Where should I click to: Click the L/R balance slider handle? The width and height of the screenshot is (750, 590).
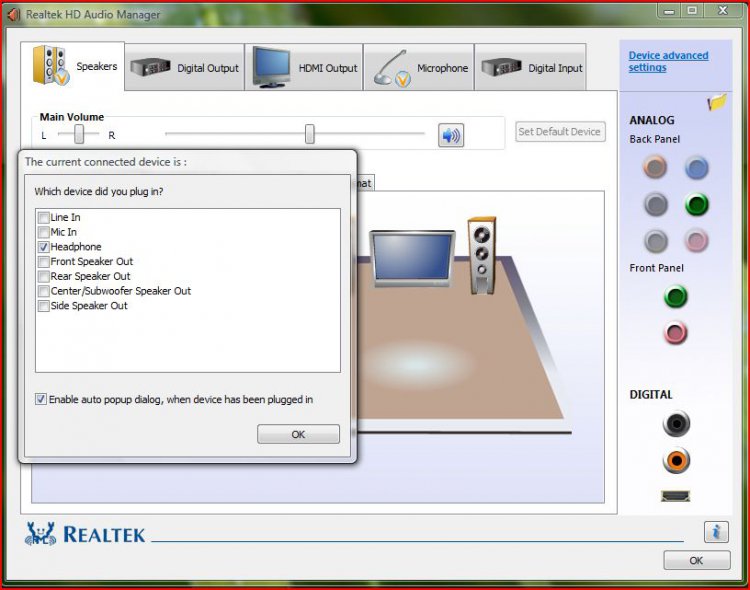point(79,134)
